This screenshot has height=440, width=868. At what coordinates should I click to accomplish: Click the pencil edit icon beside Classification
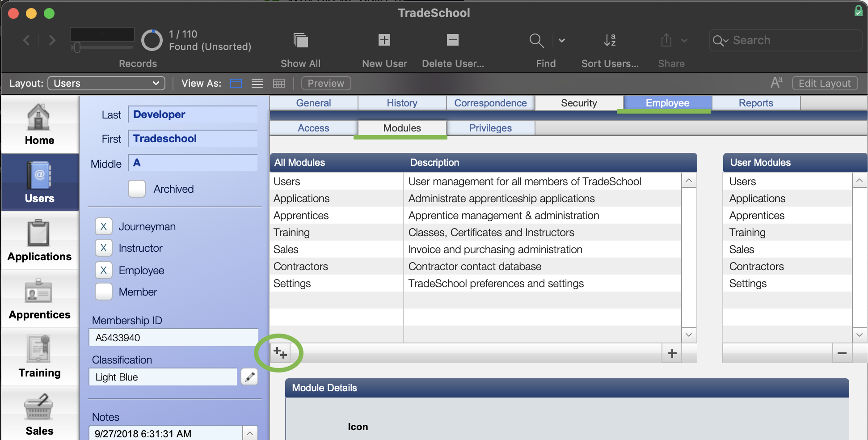(249, 377)
